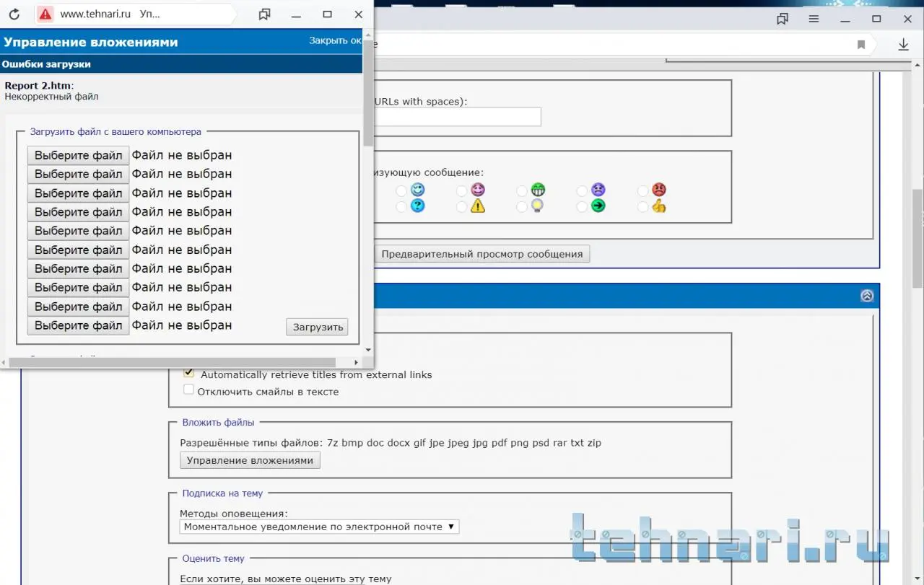Viewport: 924px width, 585px height.
Task: Click the Закрыть окно link in the popup
Action: click(x=335, y=41)
